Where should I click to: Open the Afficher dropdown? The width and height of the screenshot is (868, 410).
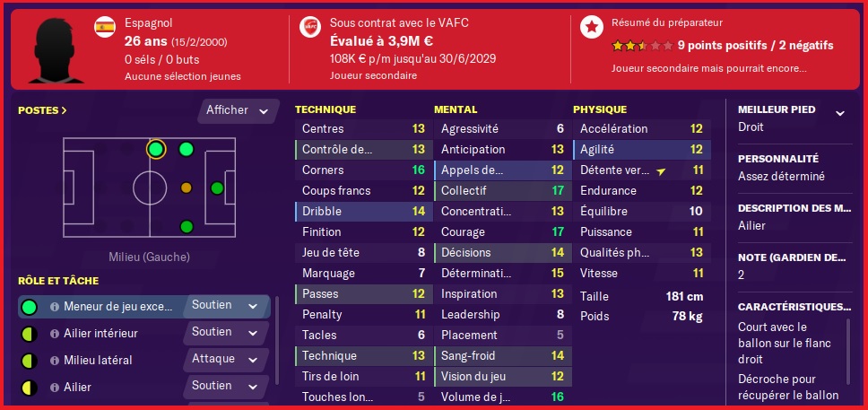pos(237,111)
